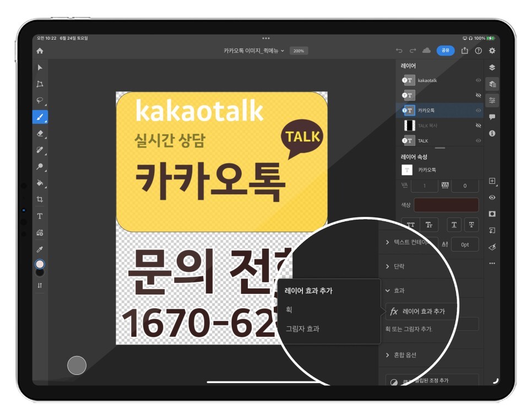The width and height of the screenshot is (532, 420).
Task: Open the document info icon
Action: click(x=492, y=133)
